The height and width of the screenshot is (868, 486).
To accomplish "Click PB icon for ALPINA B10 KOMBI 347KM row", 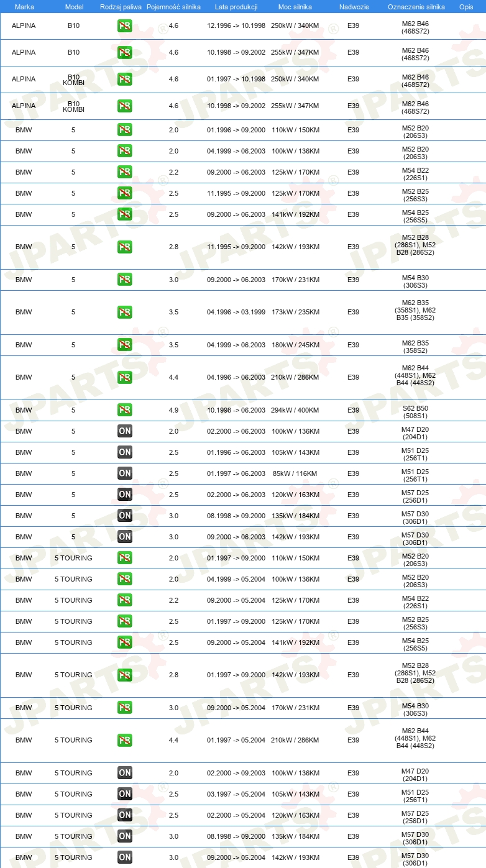I will pyautogui.click(x=124, y=106).
